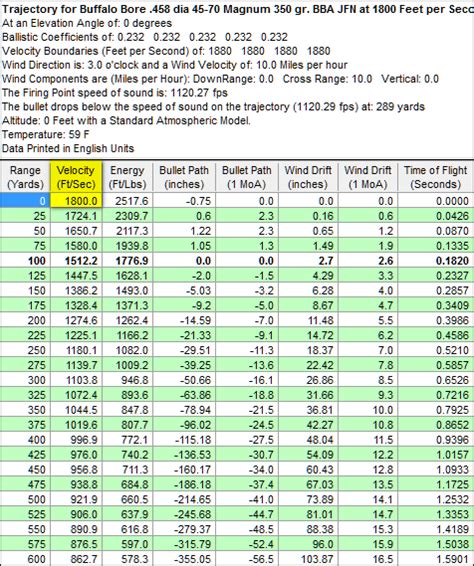
Task: Click bullet path value -14.59
Action: pyautogui.click(x=184, y=321)
